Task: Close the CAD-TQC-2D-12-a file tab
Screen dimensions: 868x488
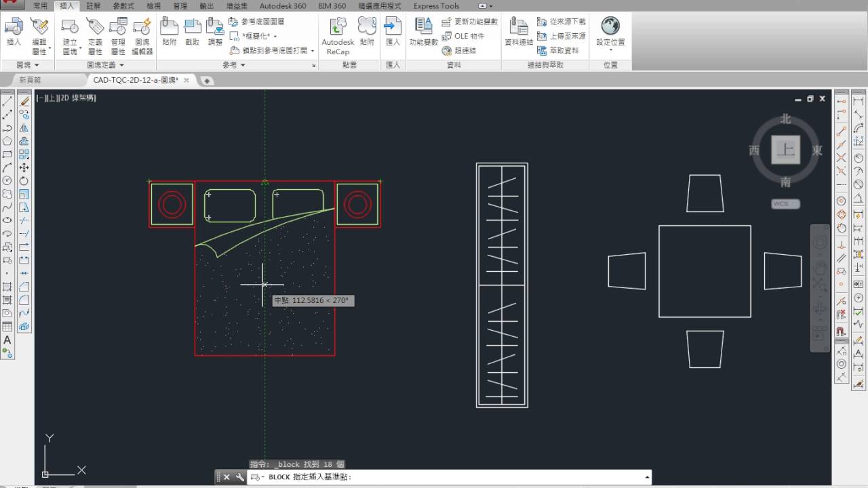Action: pos(186,80)
